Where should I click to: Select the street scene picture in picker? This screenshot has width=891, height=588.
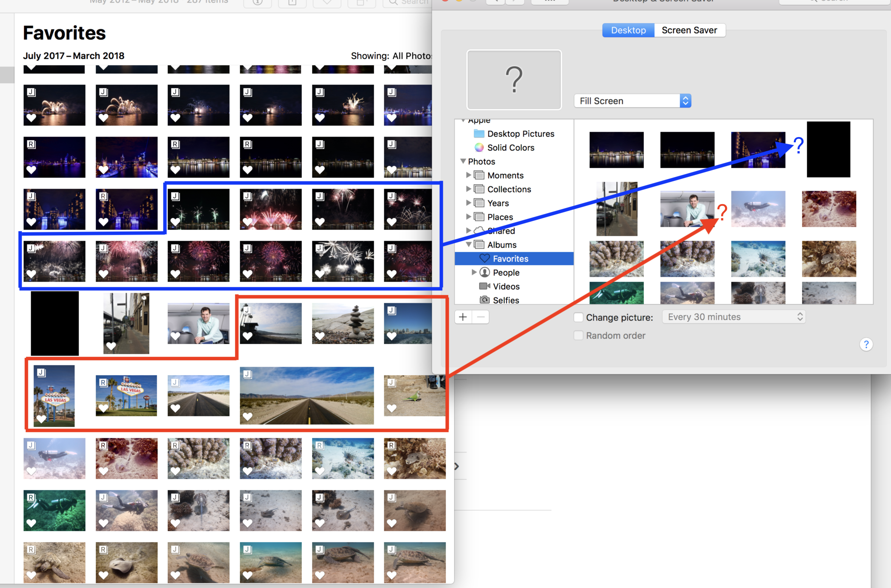617,209
